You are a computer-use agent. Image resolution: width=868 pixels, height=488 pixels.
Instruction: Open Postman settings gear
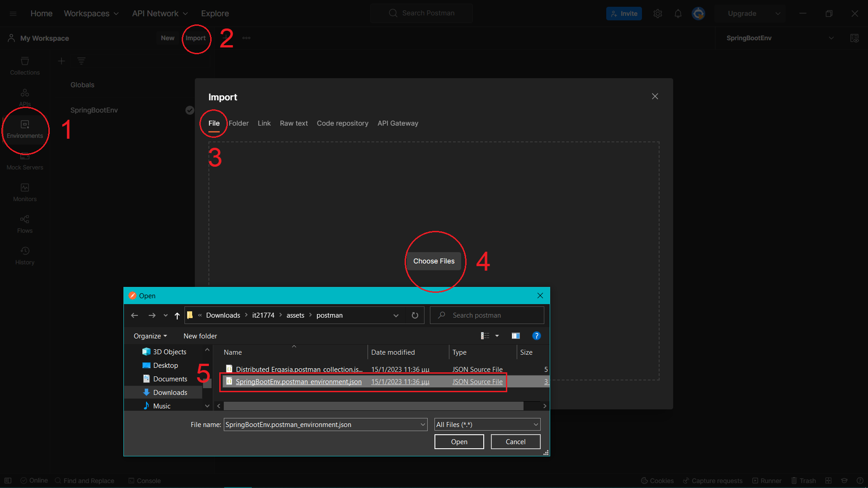pos(658,14)
